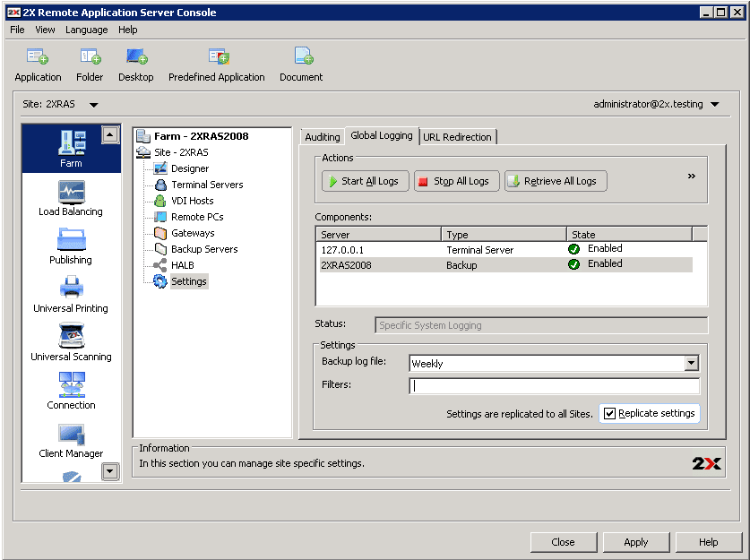Open the Language menu
Viewport: 750px width, 560px height.
[87, 30]
